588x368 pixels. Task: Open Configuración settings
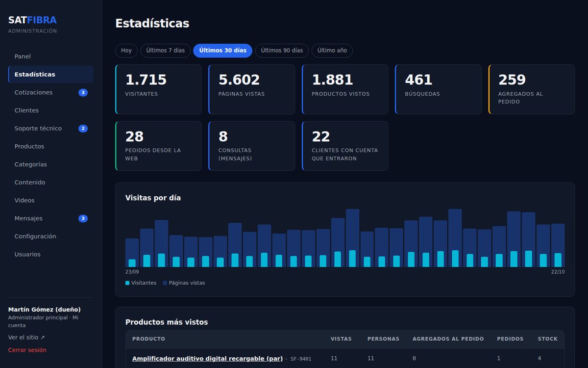pyautogui.click(x=51, y=237)
